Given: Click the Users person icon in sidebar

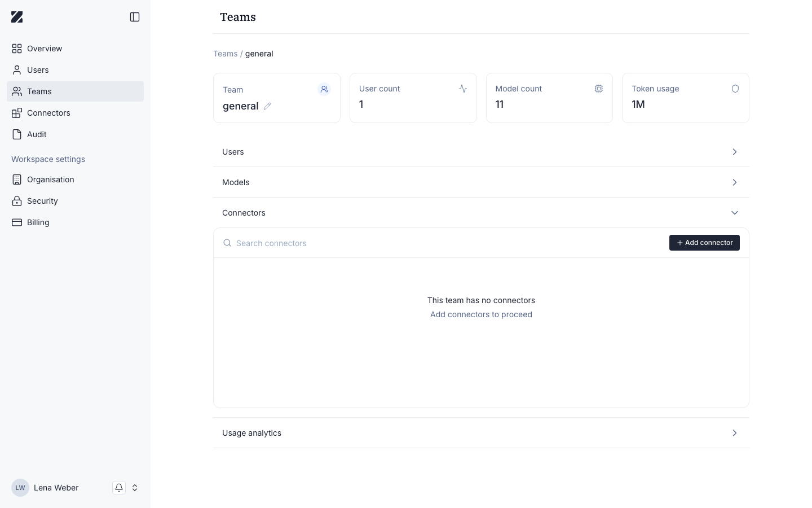Looking at the screenshot, I should click(x=17, y=70).
